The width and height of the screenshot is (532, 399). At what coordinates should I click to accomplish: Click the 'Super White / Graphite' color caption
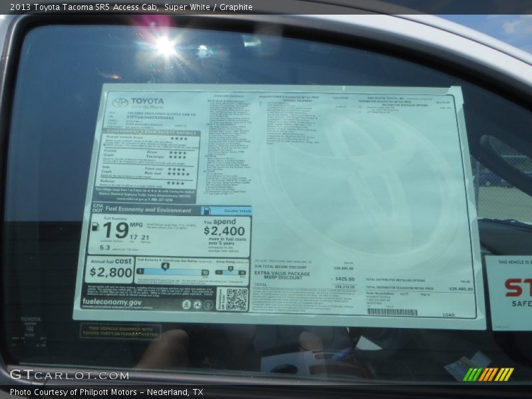pos(208,7)
